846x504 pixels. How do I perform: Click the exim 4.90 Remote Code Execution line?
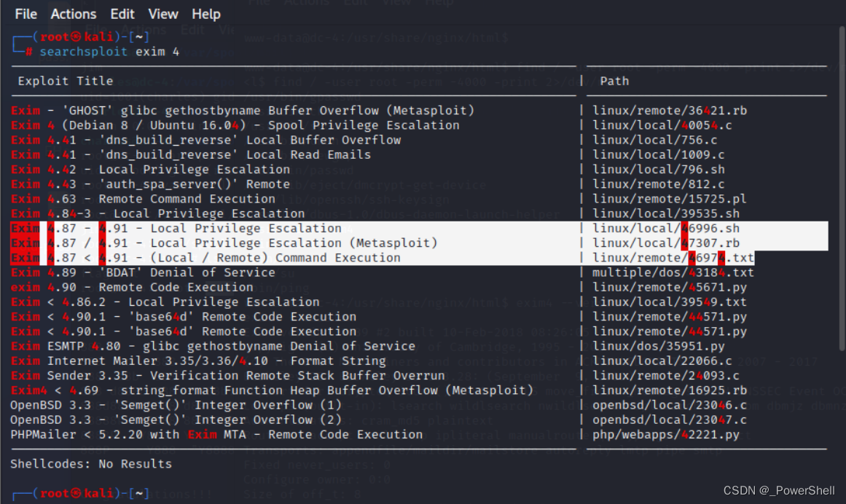pyautogui.click(x=132, y=287)
